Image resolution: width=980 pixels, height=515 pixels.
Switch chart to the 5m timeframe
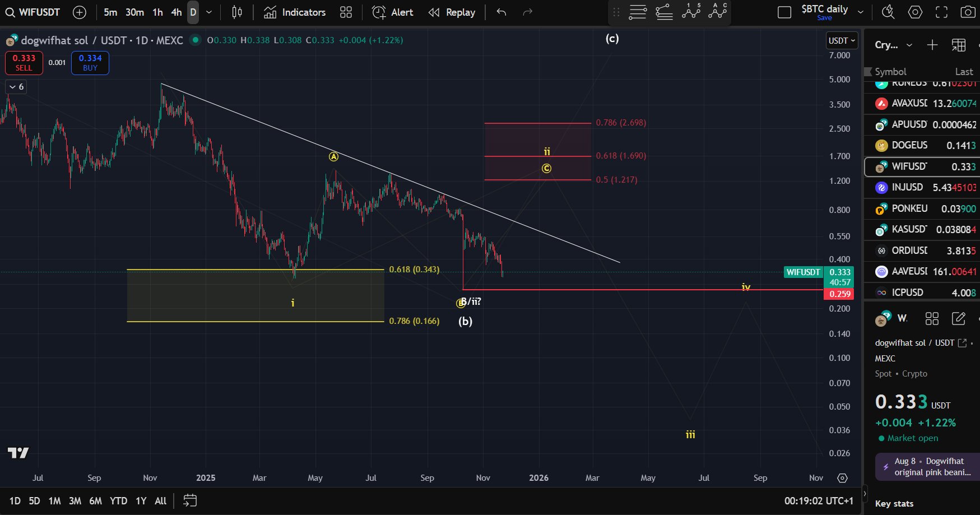point(110,12)
